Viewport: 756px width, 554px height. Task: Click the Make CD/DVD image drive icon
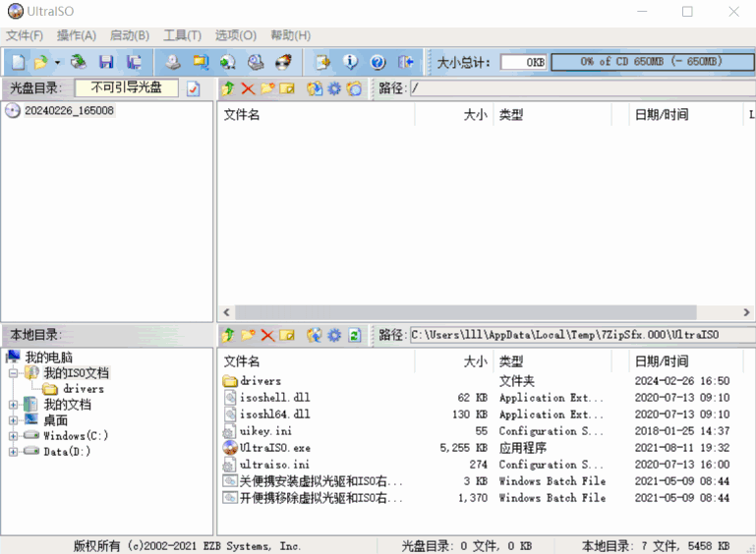(x=173, y=62)
